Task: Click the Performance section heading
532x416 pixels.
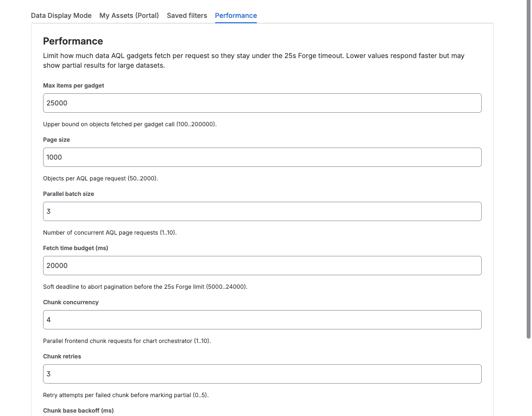Action: coord(73,41)
